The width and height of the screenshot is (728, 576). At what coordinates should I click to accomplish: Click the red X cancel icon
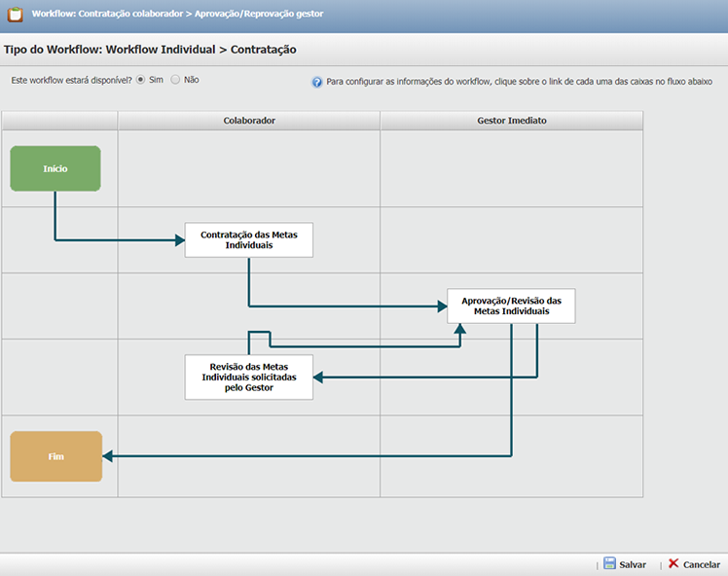tap(673, 563)
